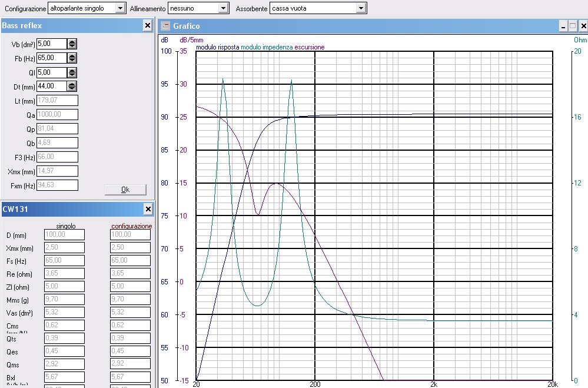Click the Dt (mm) input field

(52, 86)
